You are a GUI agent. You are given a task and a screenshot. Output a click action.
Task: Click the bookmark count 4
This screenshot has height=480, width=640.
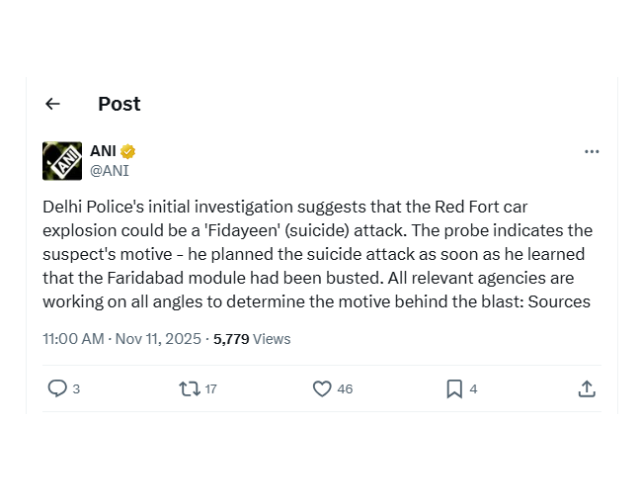click(x=474, y=389)
